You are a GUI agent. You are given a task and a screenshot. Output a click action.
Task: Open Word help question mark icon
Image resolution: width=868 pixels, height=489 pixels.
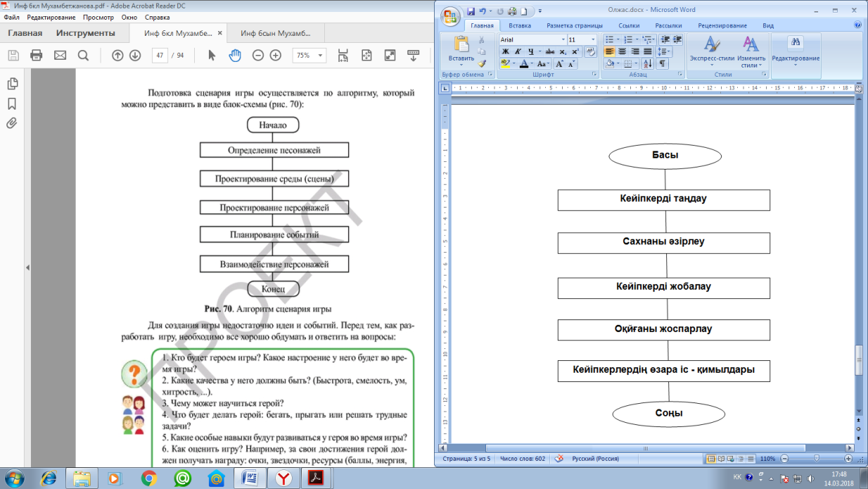857,25
